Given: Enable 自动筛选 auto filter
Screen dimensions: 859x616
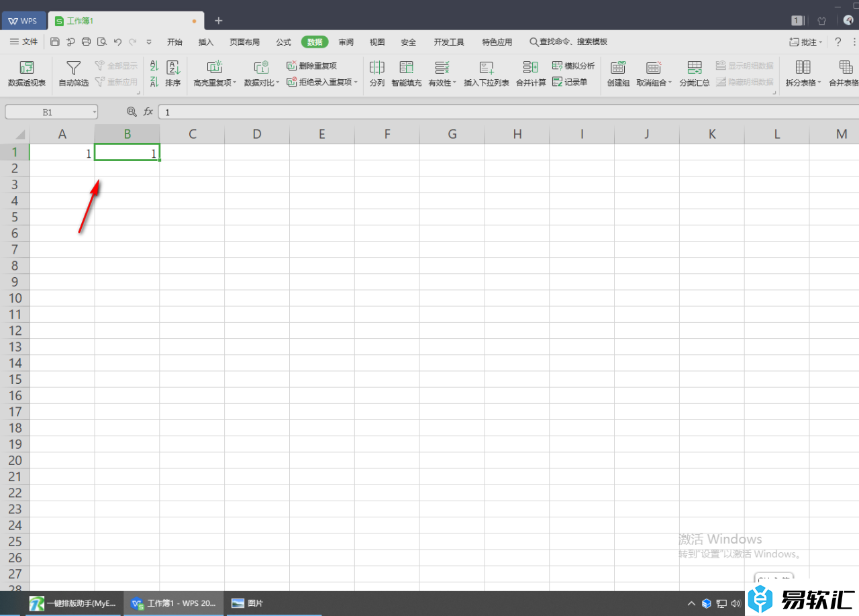Looking at the screenshot, I should (74, 74).
